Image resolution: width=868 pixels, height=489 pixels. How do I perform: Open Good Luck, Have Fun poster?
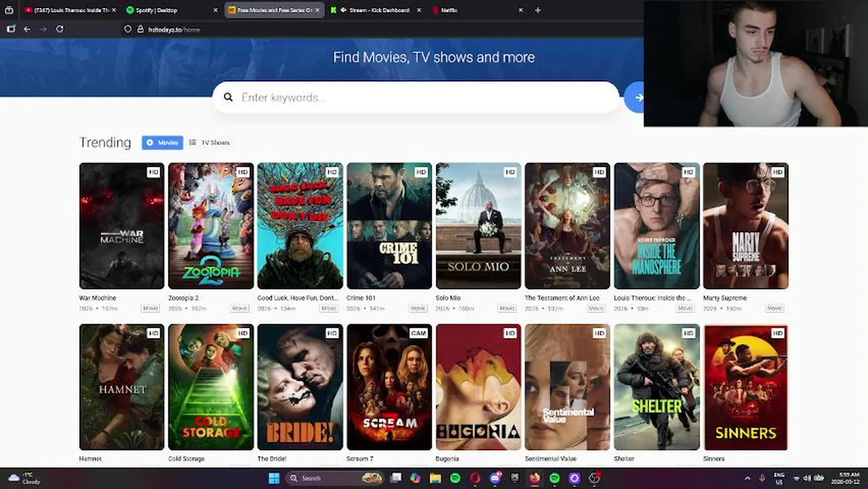coord(300,225)
